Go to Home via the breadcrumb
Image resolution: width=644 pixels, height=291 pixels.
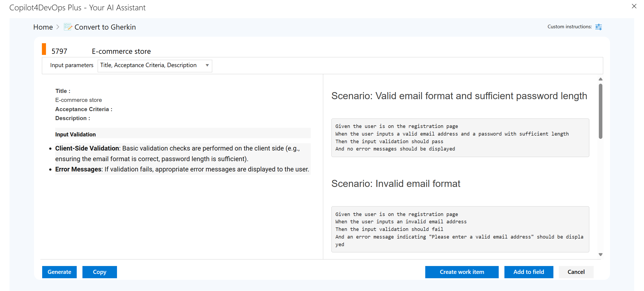(x=43, y=27)
